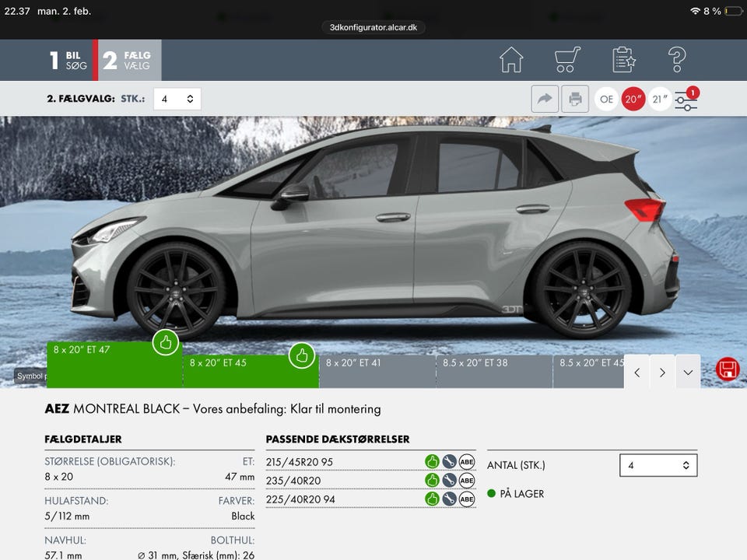
Task: Toggle the 20" wheel size filter
Action: (633, 99)
